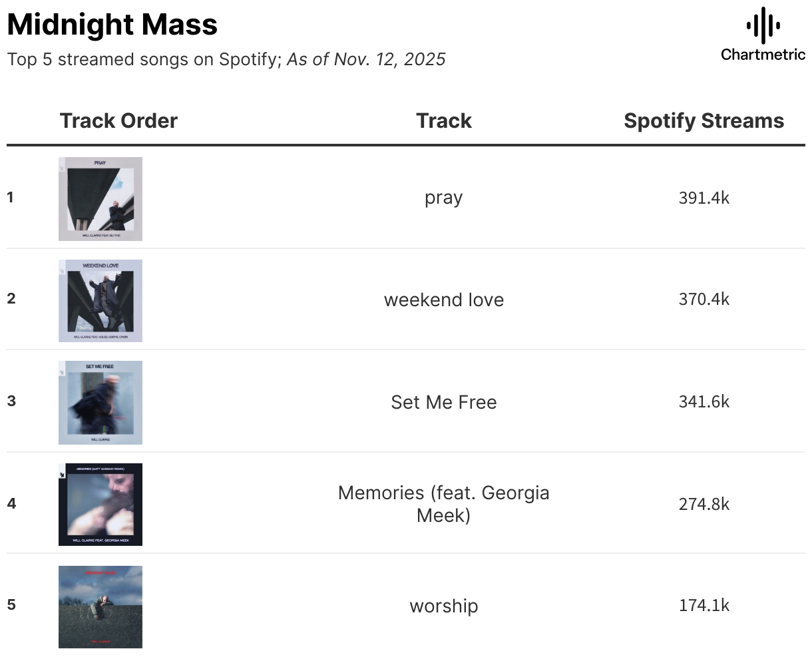Click the track title pray
The height and width of the screenshot is (663, 812).
coord(444,198)
